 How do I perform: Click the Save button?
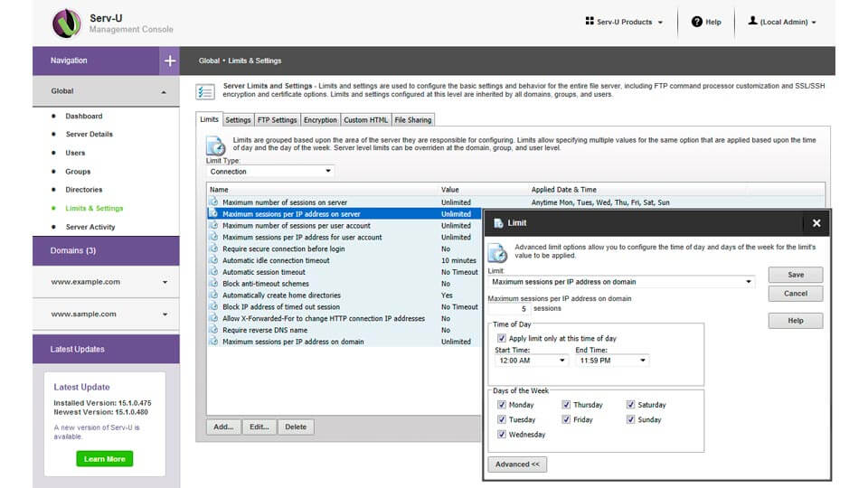(x=796, y=275)
